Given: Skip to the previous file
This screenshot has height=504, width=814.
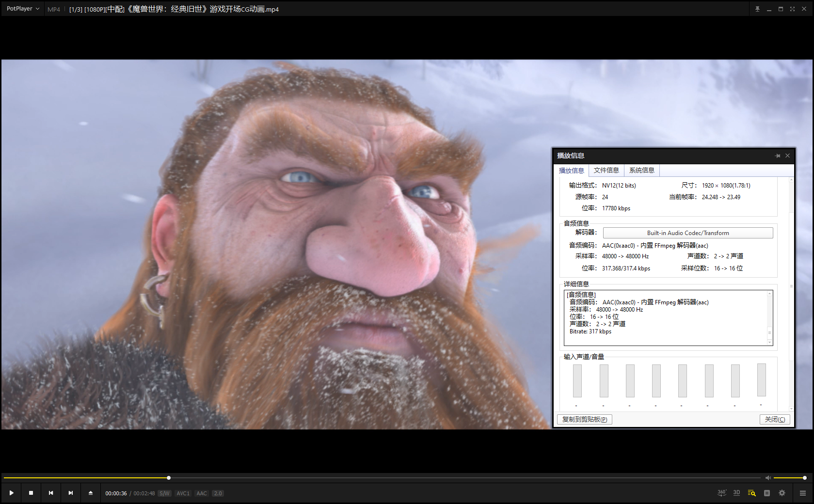Looking at the screenshot, I should tap(51, 493).
